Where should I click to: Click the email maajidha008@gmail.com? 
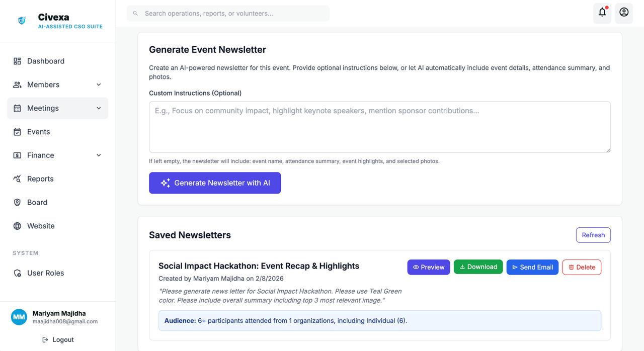coord(65,322)
